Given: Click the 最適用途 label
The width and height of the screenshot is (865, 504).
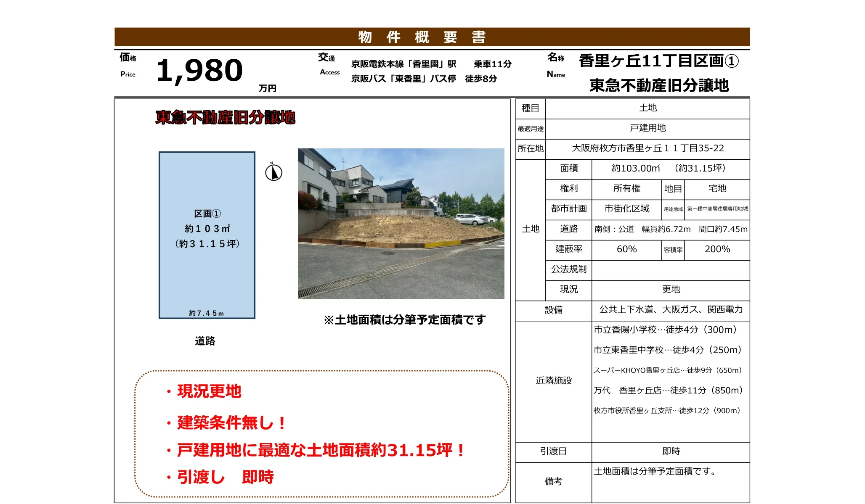Looking at the screenshot, I should 531,129.
